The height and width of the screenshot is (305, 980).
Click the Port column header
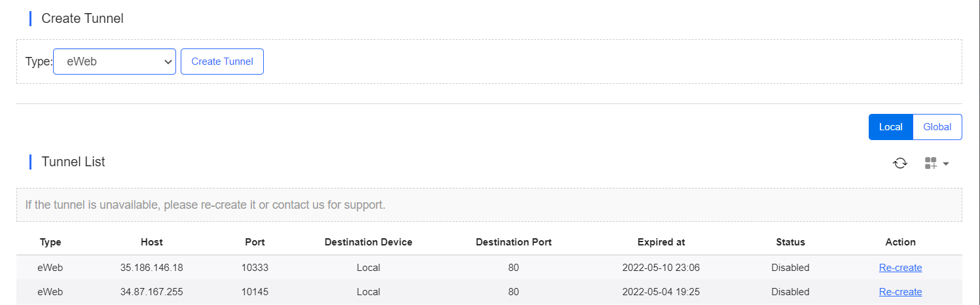point(255,242)
